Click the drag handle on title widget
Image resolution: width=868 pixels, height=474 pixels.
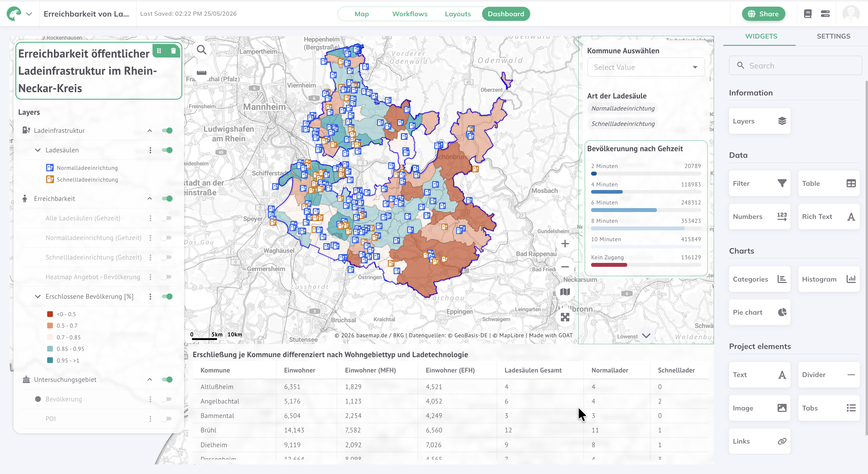click(159, 51)
